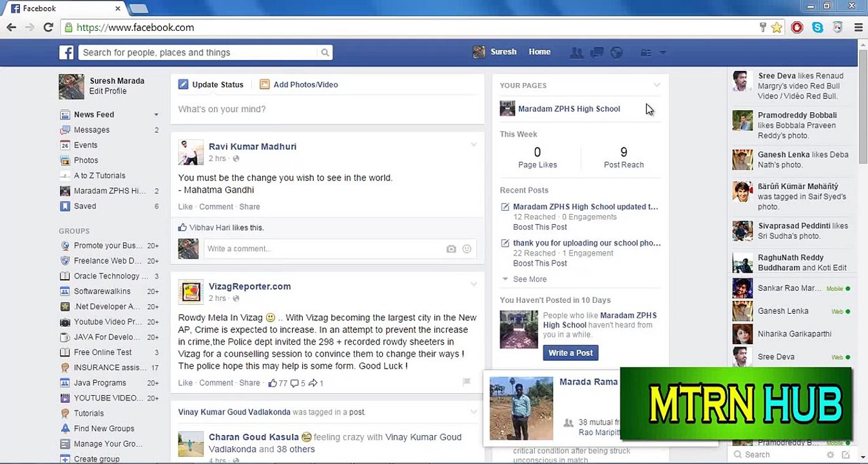The image size is (868, 464).
Task: Click the Saved bookmark icon in sidebar
Action: click(x=64, y=206)
